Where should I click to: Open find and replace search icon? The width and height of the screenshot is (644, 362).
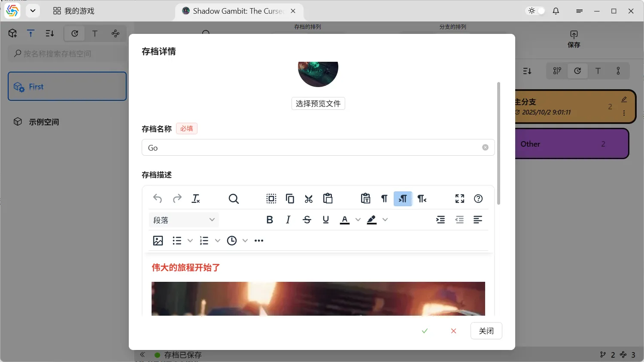coord(234,199)
